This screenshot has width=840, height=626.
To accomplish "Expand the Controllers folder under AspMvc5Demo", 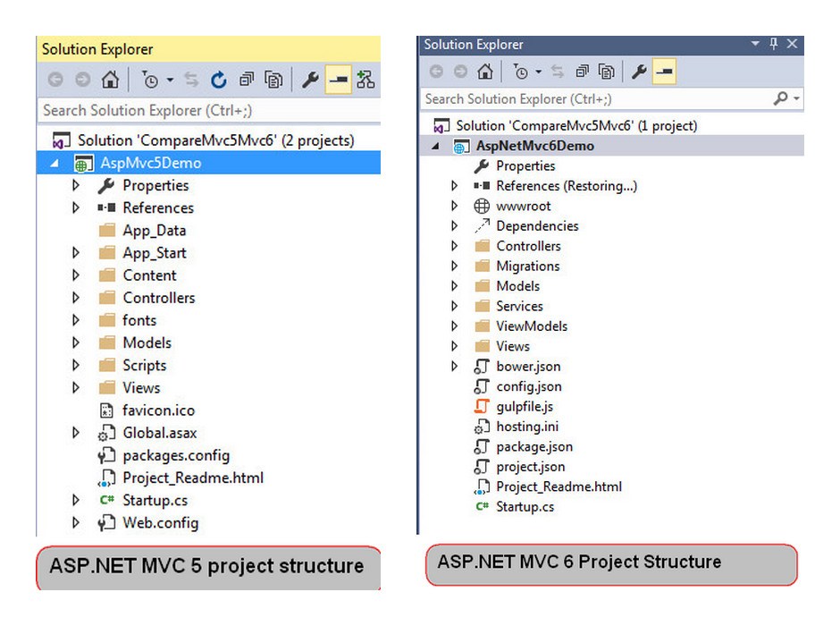I will 76,298.
